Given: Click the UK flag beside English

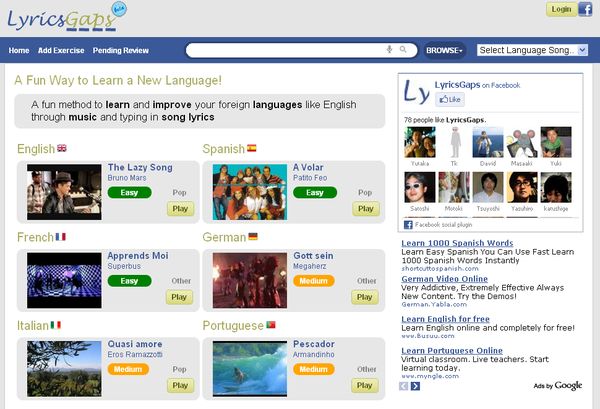Looking at the screenshot, I should (x=62, y=148).
